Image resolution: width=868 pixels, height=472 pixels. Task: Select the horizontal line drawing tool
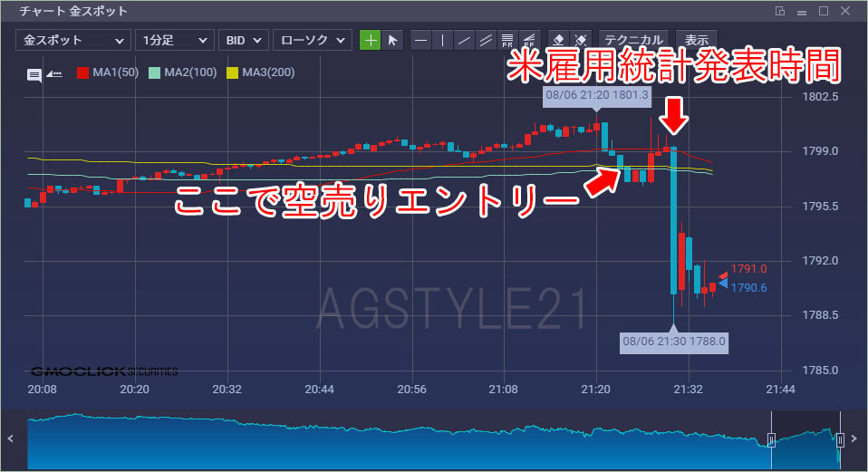(x=420, y=40)
